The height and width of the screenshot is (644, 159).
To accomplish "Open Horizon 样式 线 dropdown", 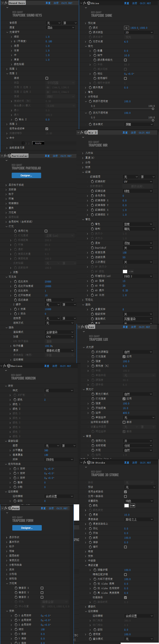I will click(59, 390).
